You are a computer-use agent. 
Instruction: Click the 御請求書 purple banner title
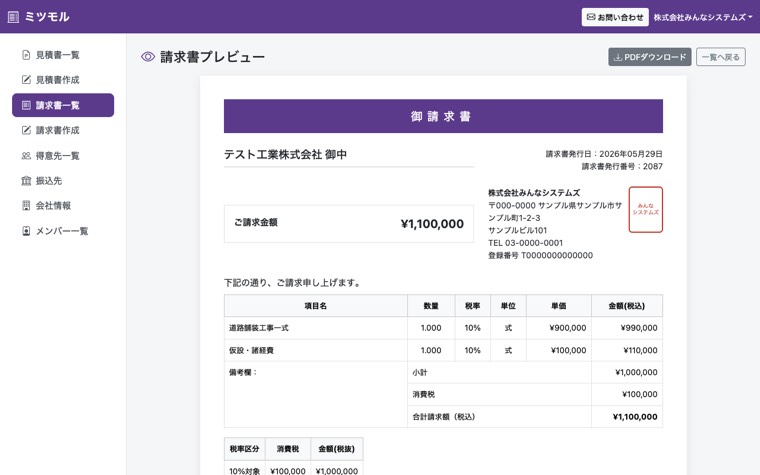click(x=441, y=116)
